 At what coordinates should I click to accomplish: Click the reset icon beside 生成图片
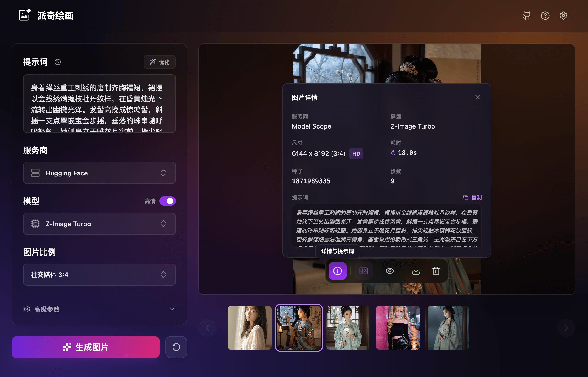point(176,347)
